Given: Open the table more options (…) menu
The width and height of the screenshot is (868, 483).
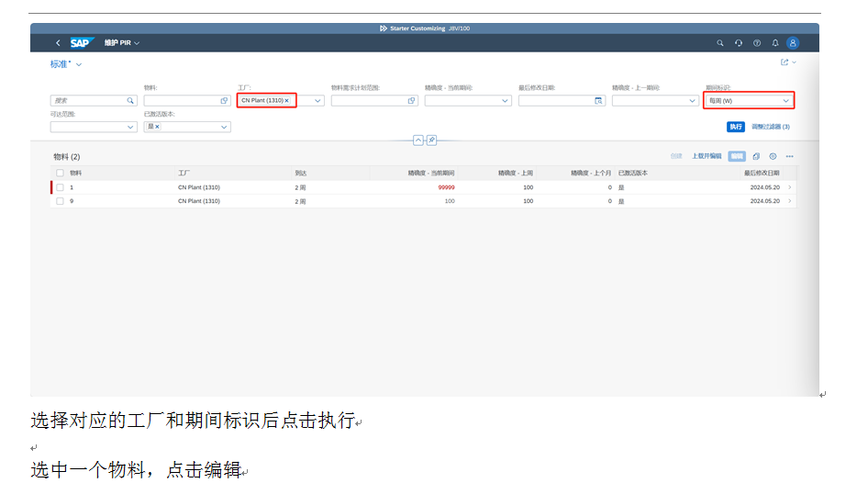Looking at the screenshot, I should (789, 156).
